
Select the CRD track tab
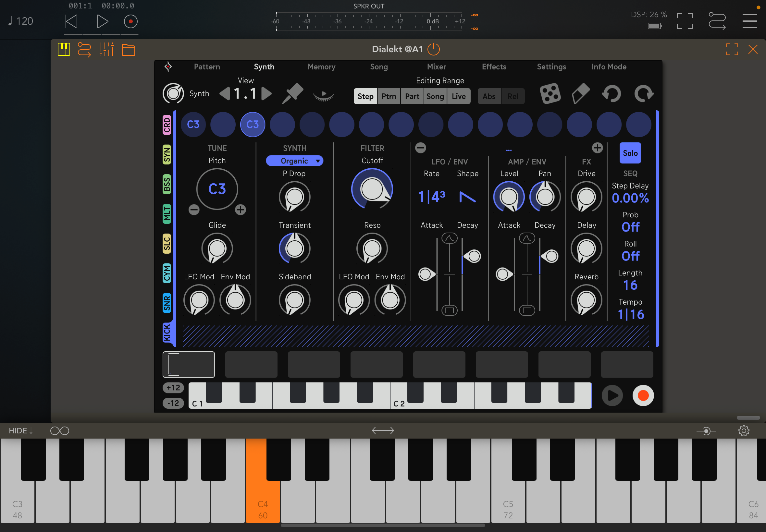pyautogui.click(x=167, y=125)
